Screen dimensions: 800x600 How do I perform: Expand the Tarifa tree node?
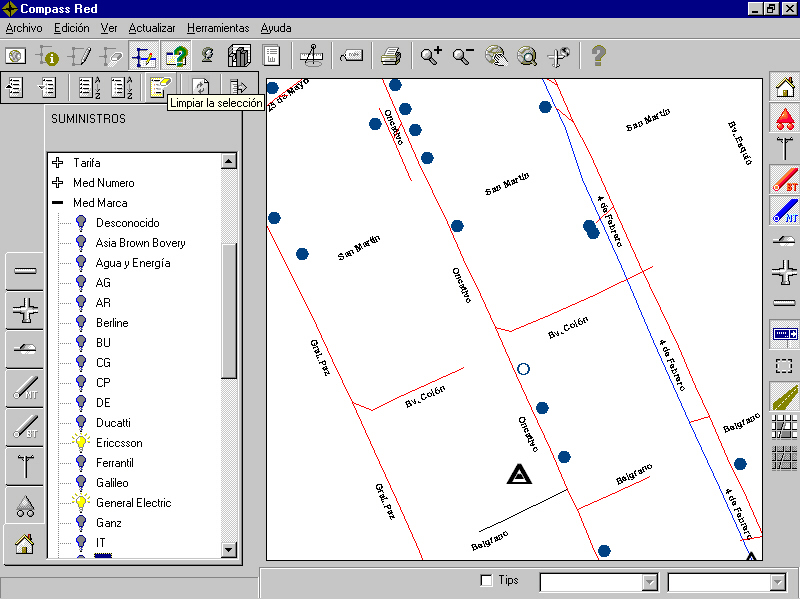(x=58, y=163)
